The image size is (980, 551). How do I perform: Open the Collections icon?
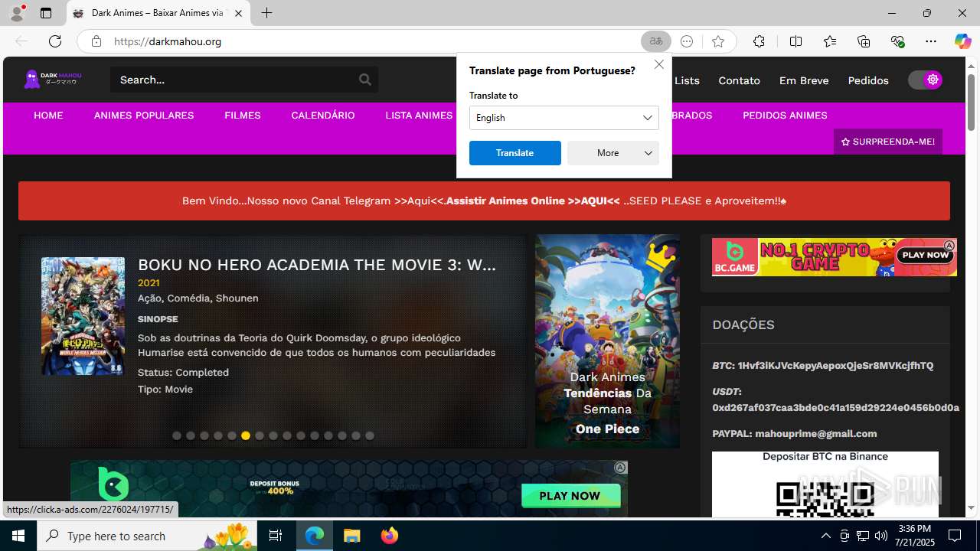[864, 41]
